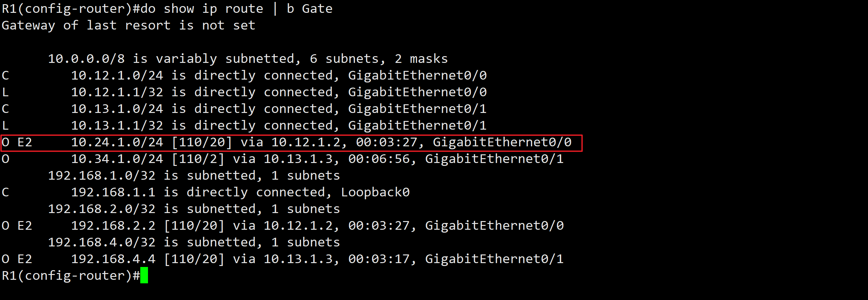868x300 pixels.
Task: Select the 192.168.4.4 external route address
Action: click(x=113, y=259)
